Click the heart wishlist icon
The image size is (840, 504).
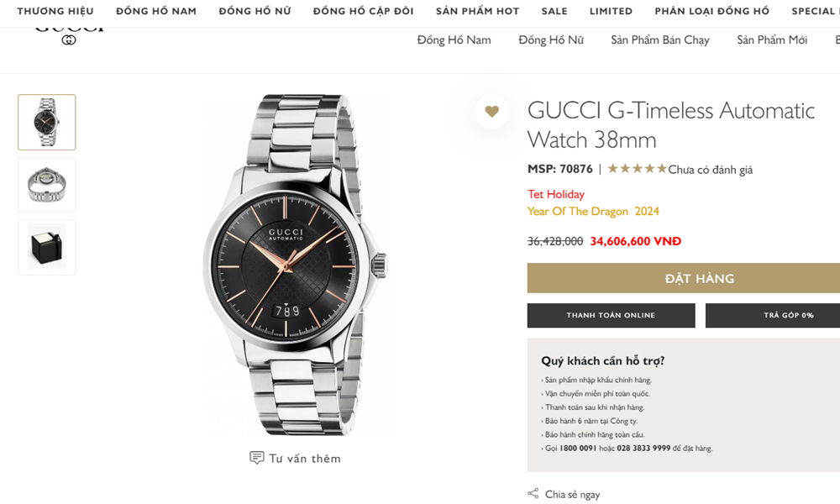pyautogui.click(x=491, y=111)
